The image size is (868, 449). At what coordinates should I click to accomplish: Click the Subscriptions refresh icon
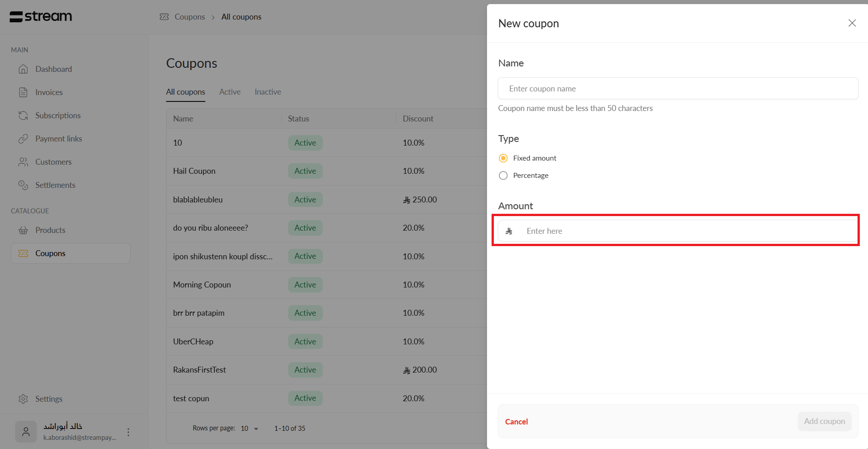click(23, 116)
